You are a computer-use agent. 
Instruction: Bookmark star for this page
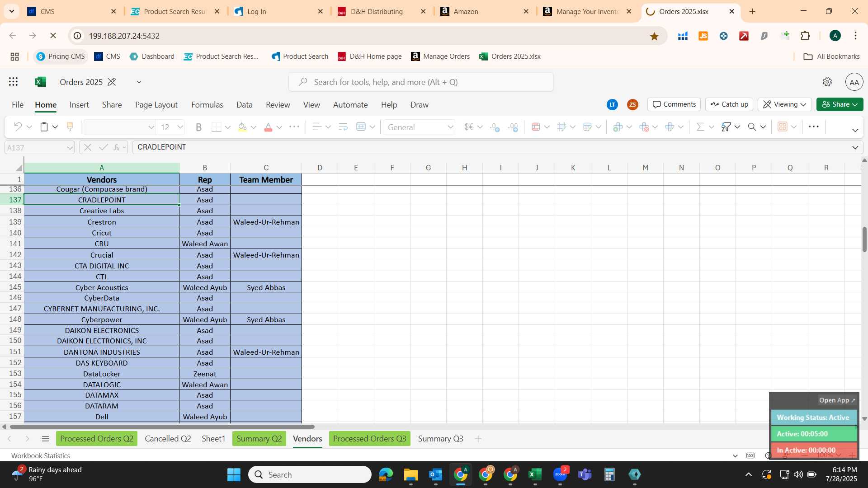(x=654, y=36)
